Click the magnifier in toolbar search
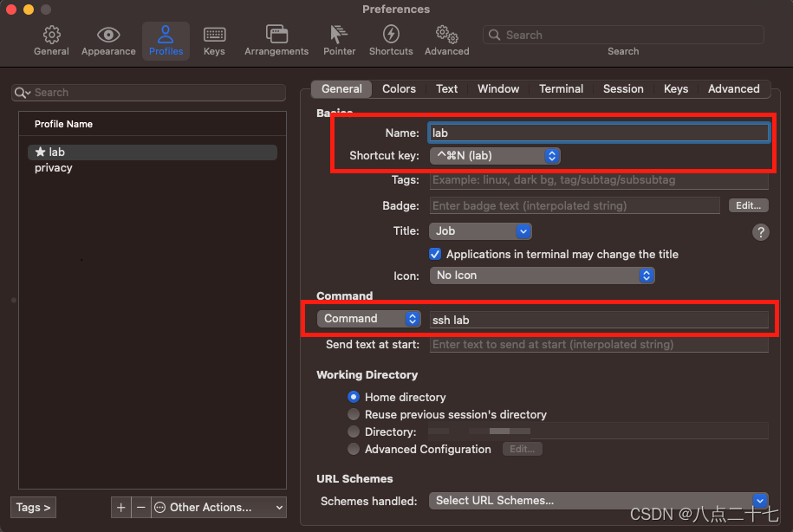The width and height of the screenshot is (793, 532). [495, 35]
